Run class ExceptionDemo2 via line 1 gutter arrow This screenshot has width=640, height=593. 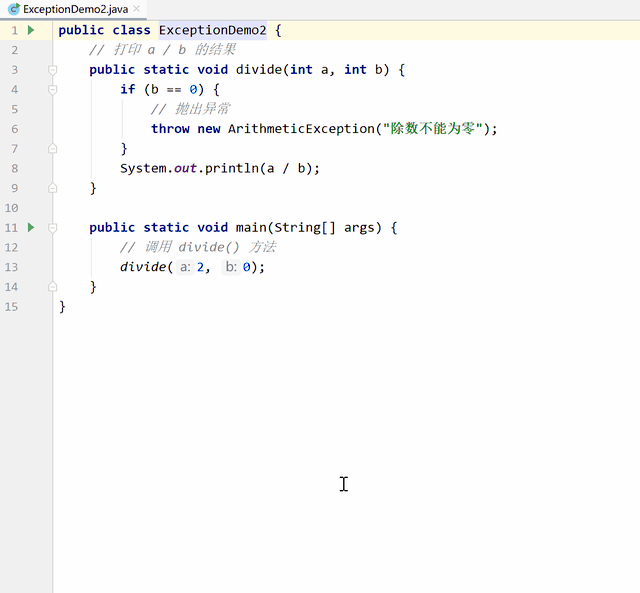pos(31,30)
